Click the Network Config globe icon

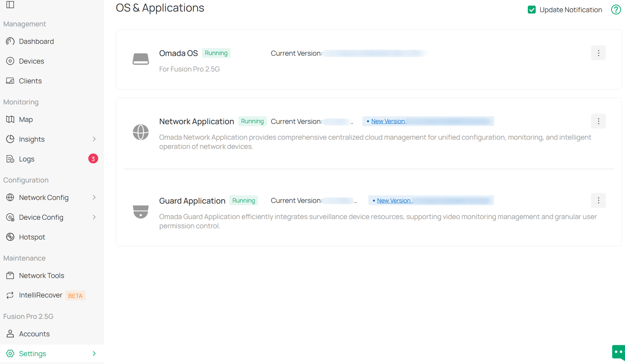[10, 197]
